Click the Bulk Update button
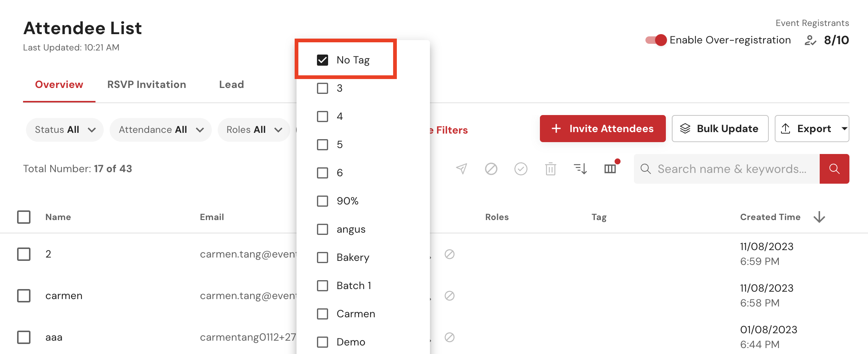The image size is (868, 354). [720, 129]
